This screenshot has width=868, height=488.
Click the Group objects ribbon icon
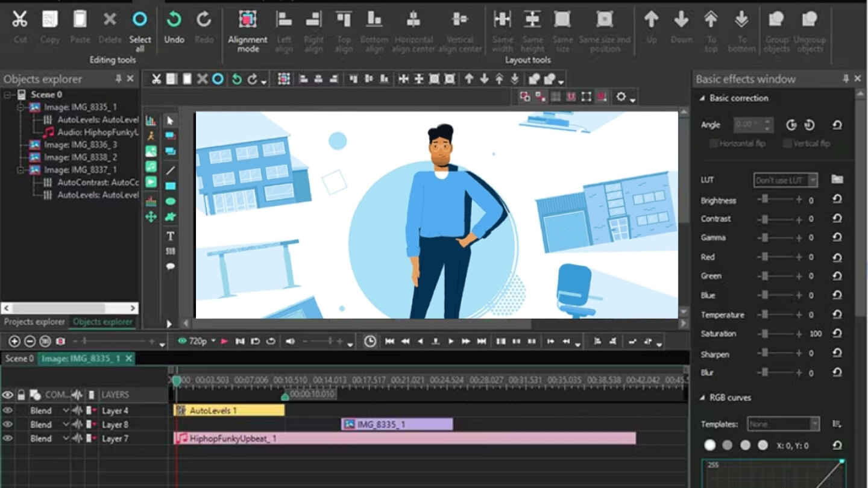point(776,19)
